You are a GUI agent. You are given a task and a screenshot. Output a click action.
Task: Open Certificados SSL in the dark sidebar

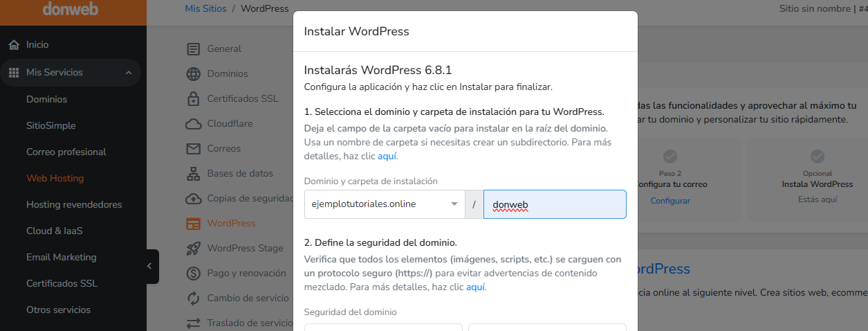point(62,283)
